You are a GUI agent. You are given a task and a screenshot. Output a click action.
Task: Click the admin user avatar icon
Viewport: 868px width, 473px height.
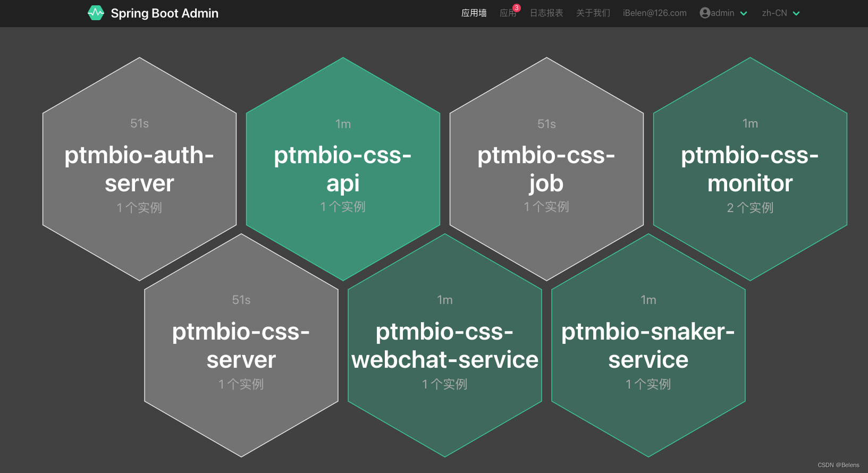click(x=705, y=13)
